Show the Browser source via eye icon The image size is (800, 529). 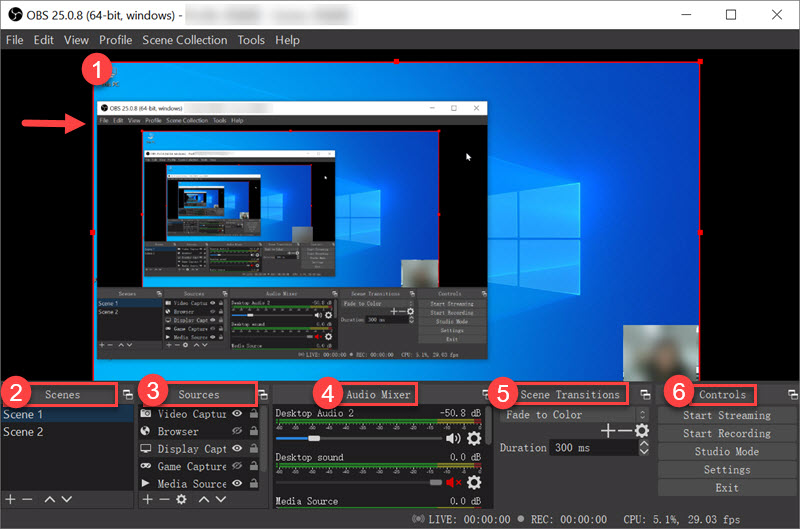[x=237, y=432]
